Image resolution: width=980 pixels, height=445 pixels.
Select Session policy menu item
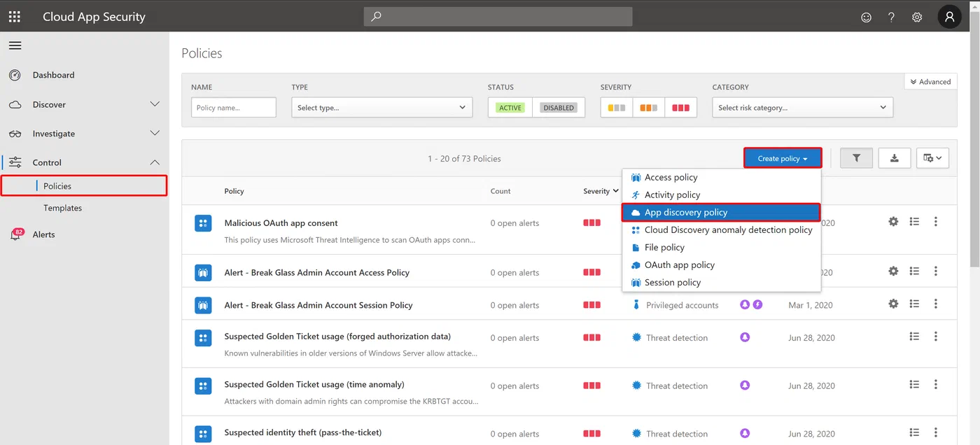(721, 283)
